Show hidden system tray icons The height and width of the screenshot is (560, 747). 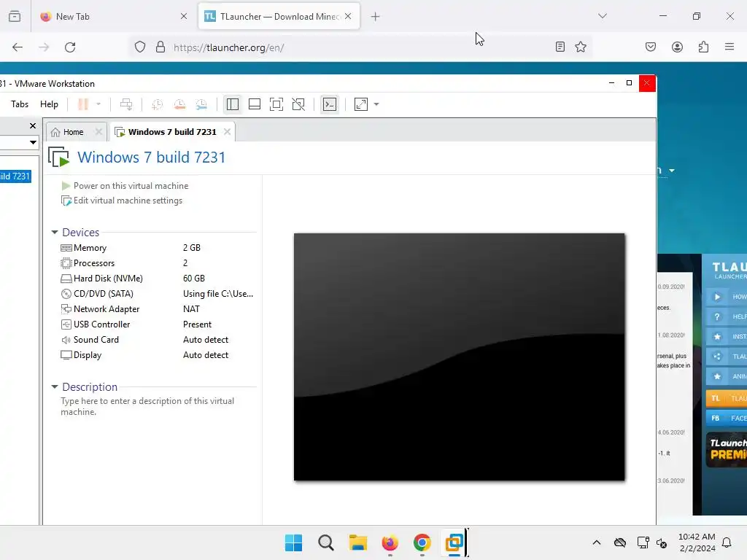(x=597, y=542)
